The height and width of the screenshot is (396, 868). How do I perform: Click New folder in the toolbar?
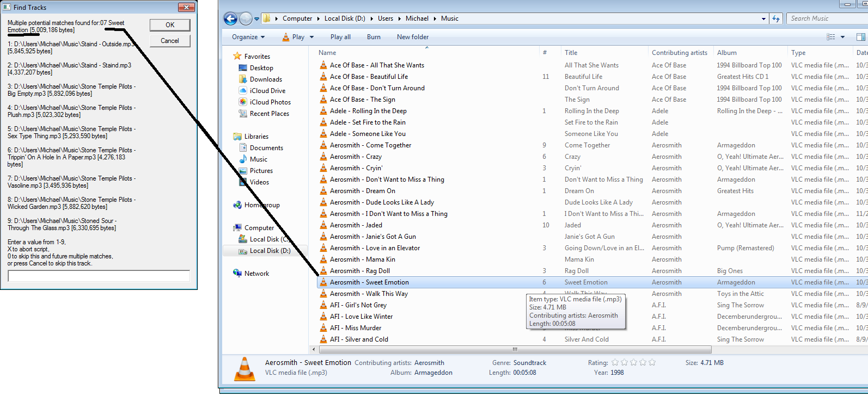point(413,37)
